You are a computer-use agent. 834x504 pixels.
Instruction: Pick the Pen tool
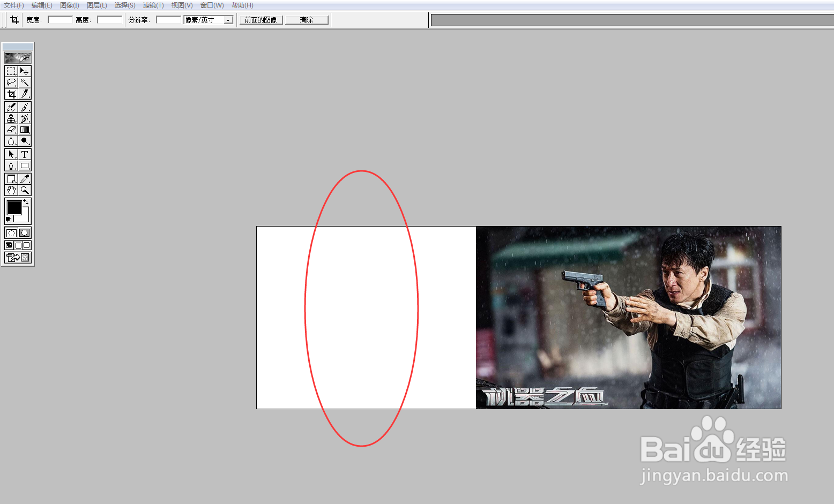(x=11, y=166)
